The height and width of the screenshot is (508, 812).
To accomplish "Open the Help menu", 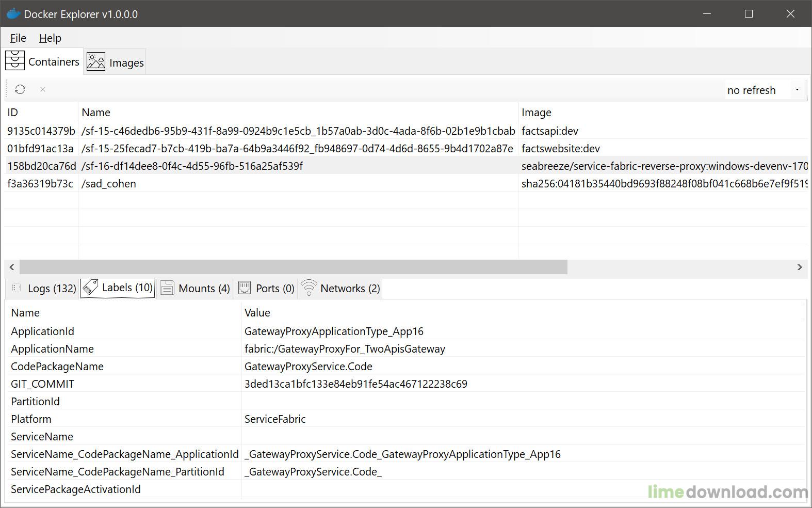I will point(50,38).
